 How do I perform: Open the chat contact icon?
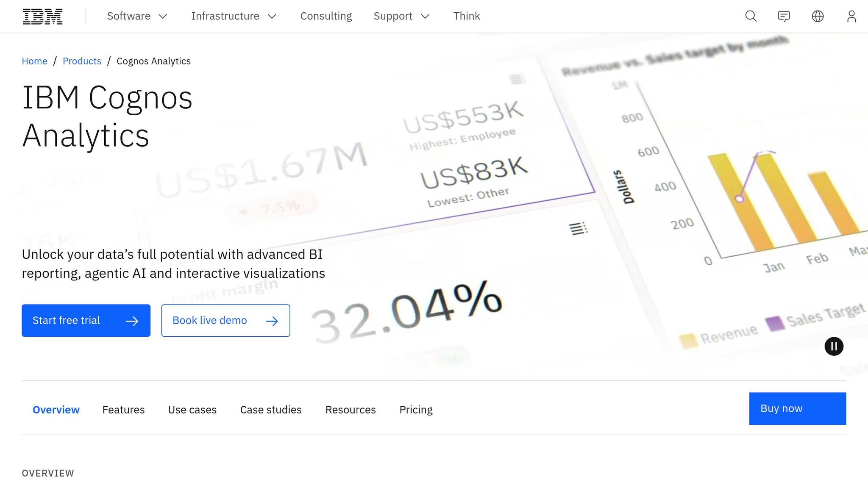784,16
